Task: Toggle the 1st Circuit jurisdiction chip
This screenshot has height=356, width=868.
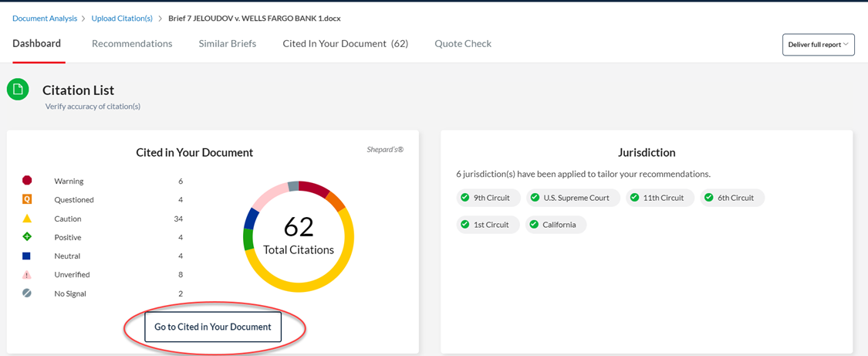Action: point(488,225)
